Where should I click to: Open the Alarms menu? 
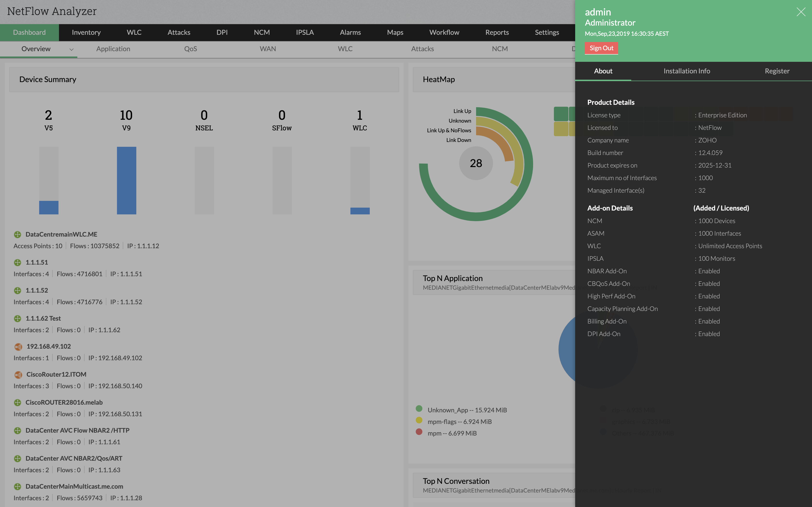tap(350, 32)
